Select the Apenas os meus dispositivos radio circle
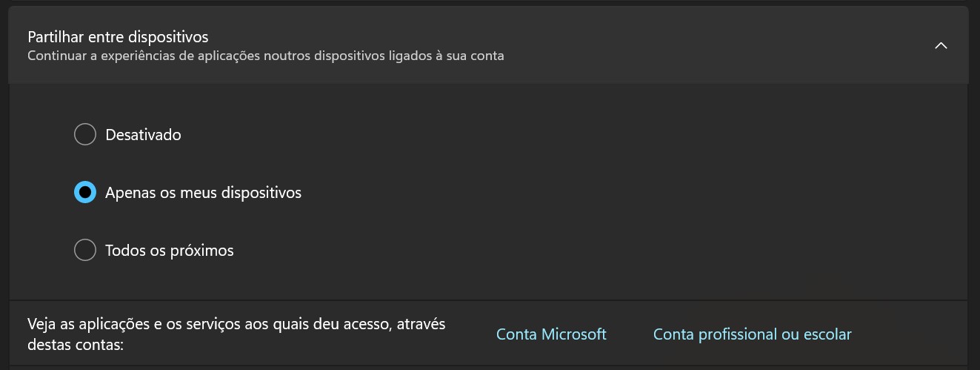 pyautogui.click(x=85, y=193)
